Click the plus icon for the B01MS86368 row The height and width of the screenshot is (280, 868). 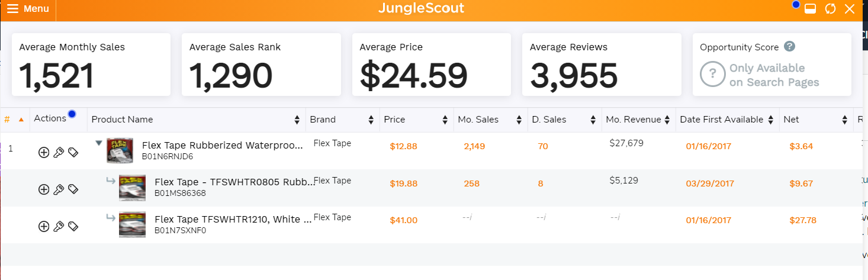43,189
